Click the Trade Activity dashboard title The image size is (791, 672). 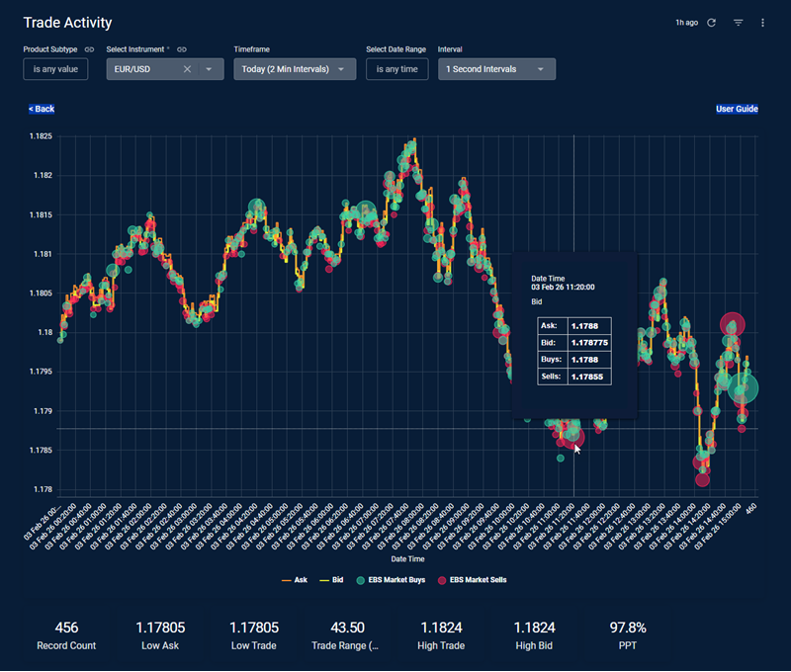67,23
